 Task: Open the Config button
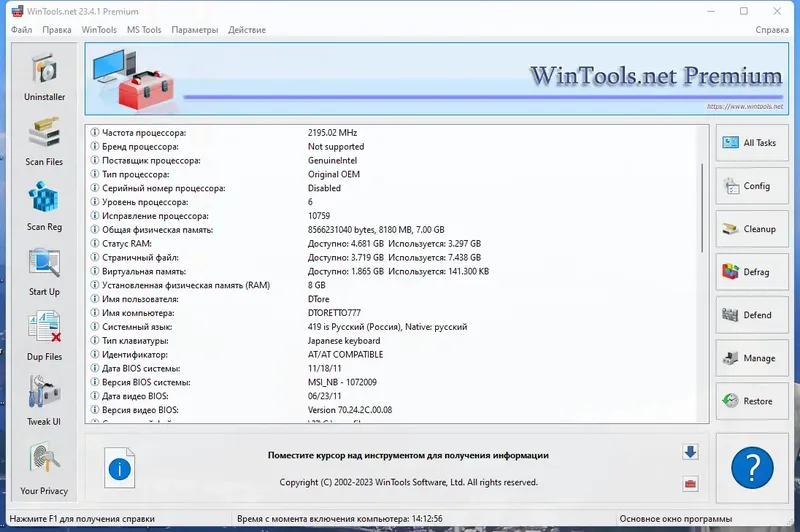752,186
